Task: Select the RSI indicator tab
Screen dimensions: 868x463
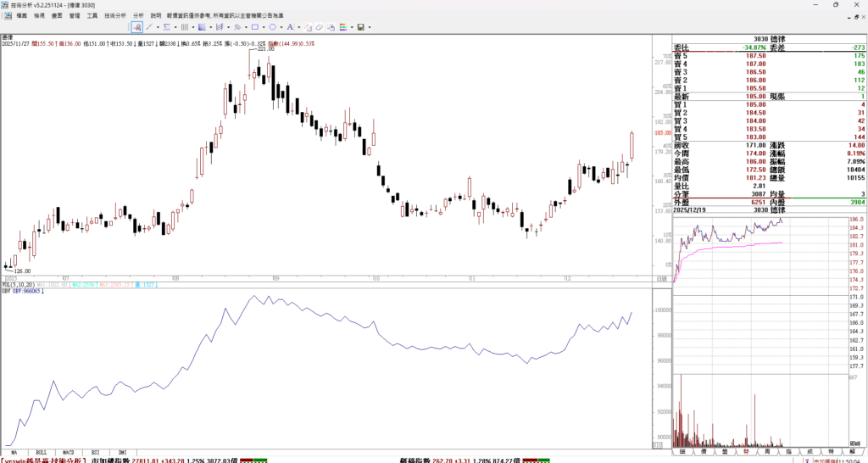Action: (95, 452)
